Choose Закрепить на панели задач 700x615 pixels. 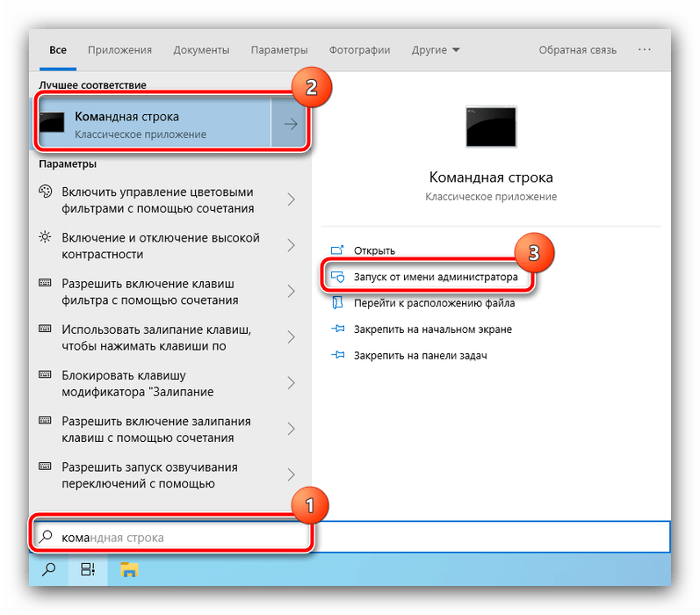420,356
